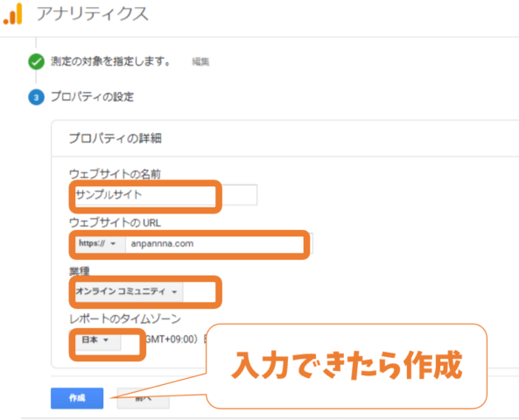This screenshot has height=420, width=519.
Task: Click the URL field anpannna.com
Action: (x=219, y=244)
